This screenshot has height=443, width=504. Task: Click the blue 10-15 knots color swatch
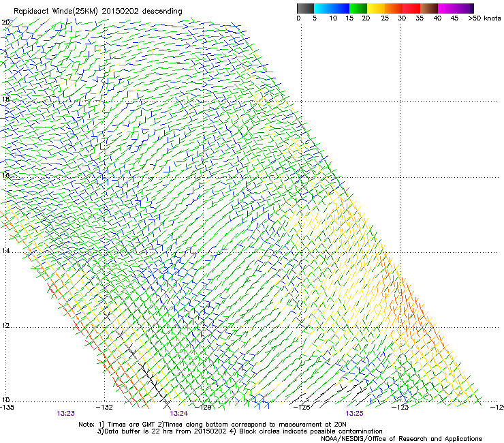pyautogui.click(x=341, y=8)
